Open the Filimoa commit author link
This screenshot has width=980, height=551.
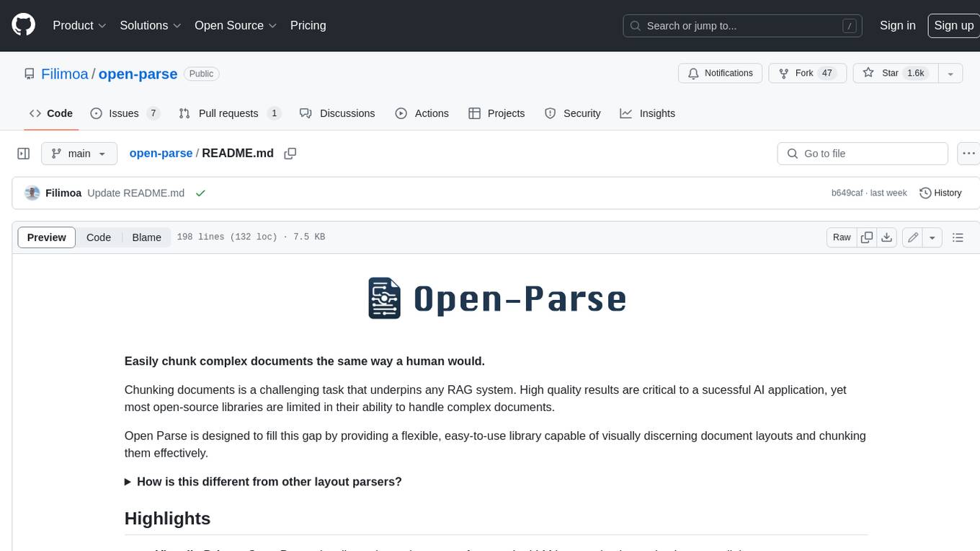pos(63,193)
